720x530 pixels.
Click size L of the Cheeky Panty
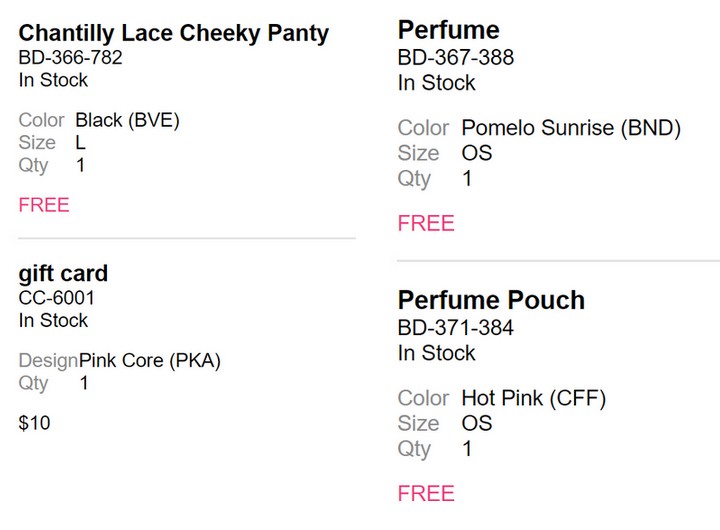(80, 143)
